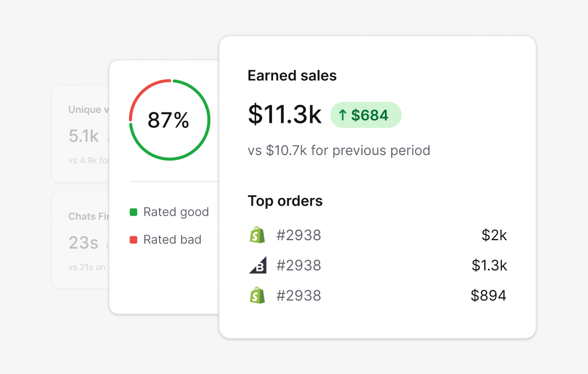Select the BigCommerce icon on second order row
588x374 pixels.
click(x=257, y=265)
